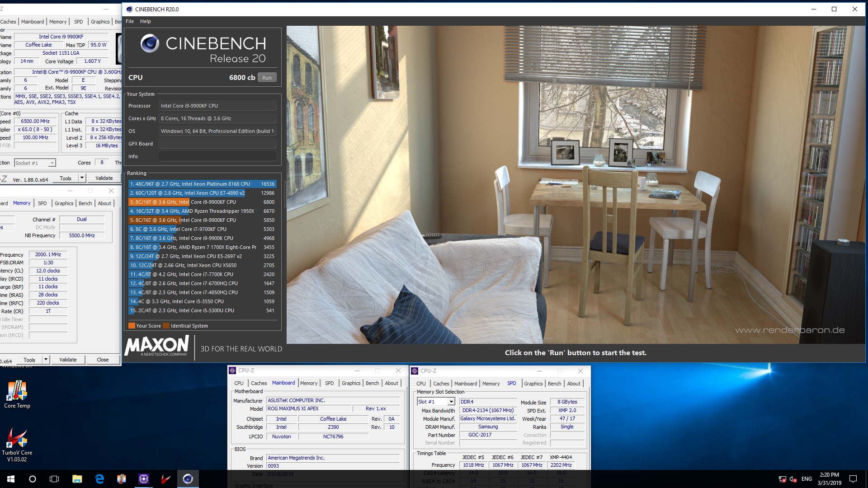
Task: Open Core Temp desktop shortcut
Action: pos(17,394)
